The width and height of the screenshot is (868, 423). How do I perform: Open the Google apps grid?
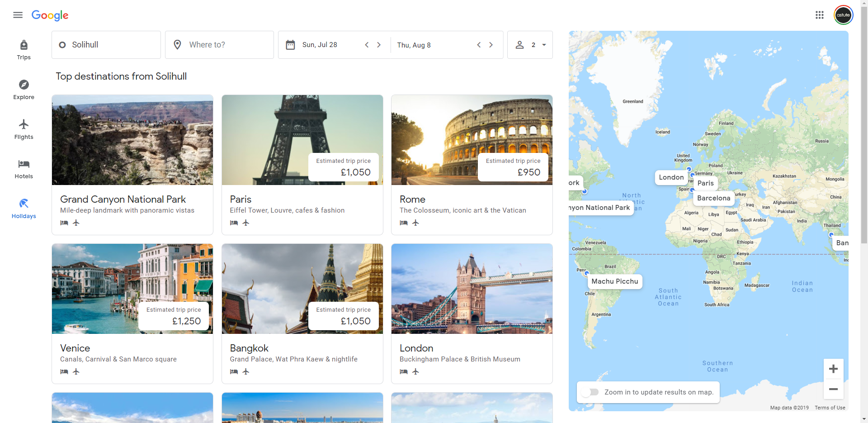click(819, 15)
